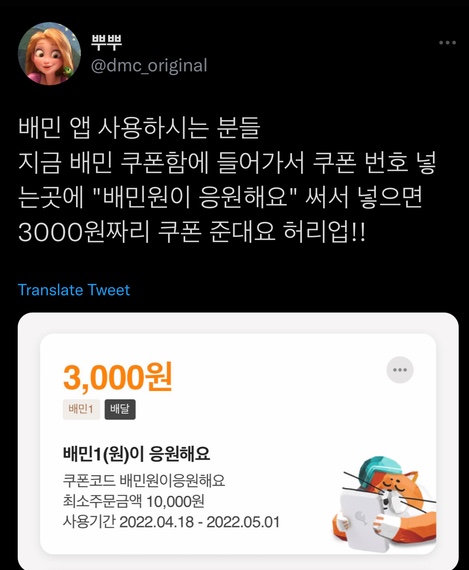Click the quoted text "배민원이 응원해요" in tweet
Image resolution: width=469 pixels, height=570 pixels.
[196, 198]
